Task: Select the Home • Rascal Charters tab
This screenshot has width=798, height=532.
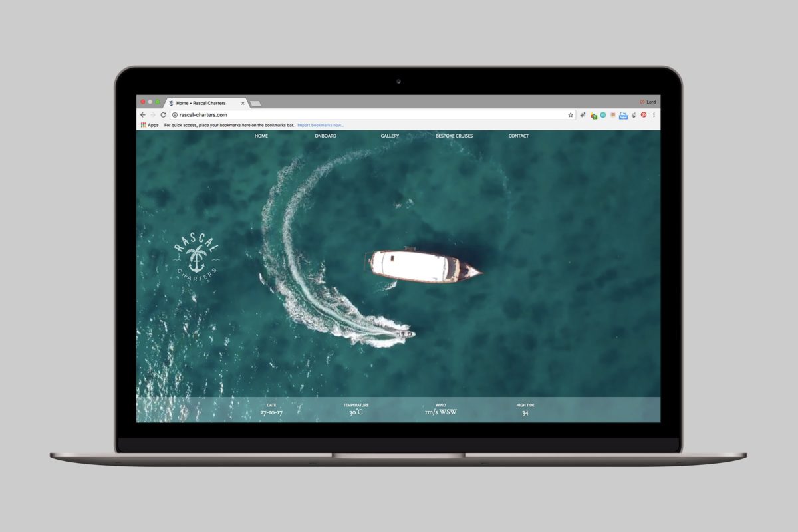Action: point(206,103)
